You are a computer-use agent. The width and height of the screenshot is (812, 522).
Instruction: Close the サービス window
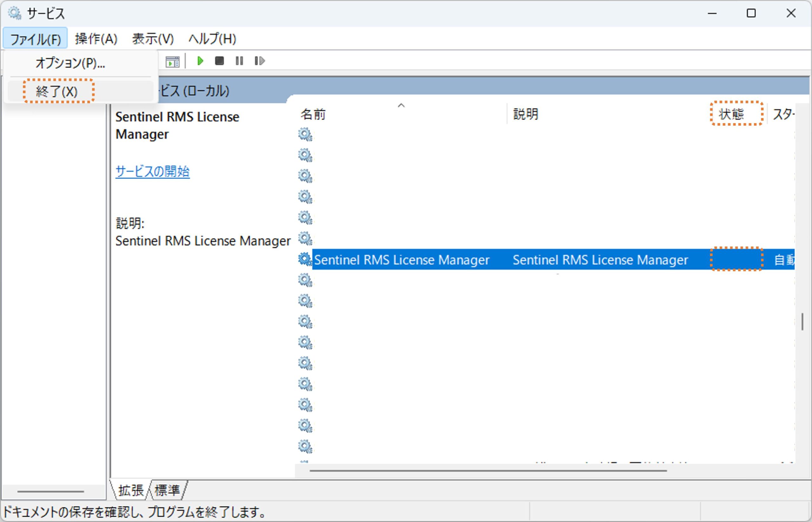click(791, 14)
